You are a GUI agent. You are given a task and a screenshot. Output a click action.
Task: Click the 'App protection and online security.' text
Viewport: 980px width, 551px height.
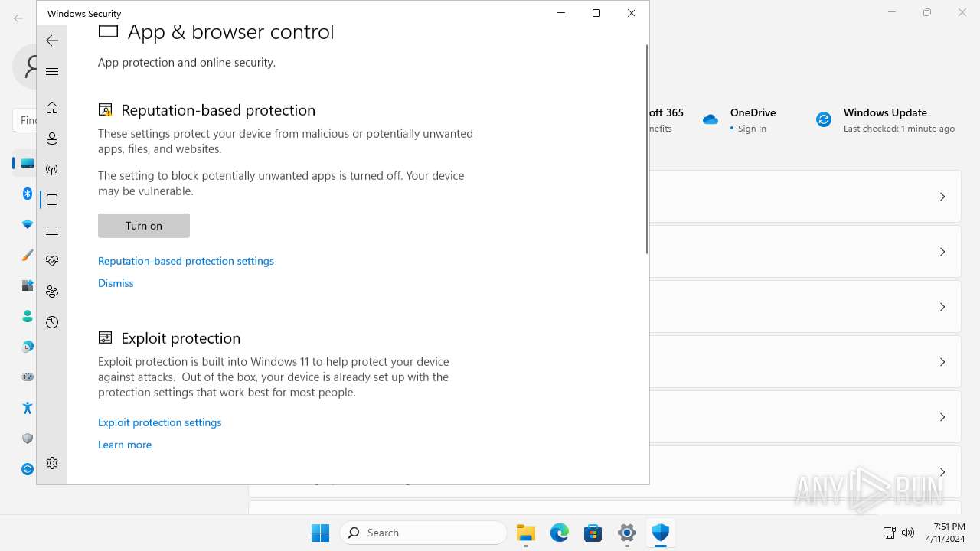pyautogui.click(x=187, y=63)
